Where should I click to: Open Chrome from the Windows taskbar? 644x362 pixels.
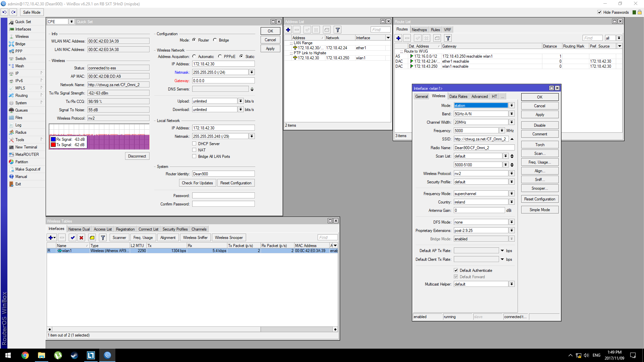[x=25, y=355]
